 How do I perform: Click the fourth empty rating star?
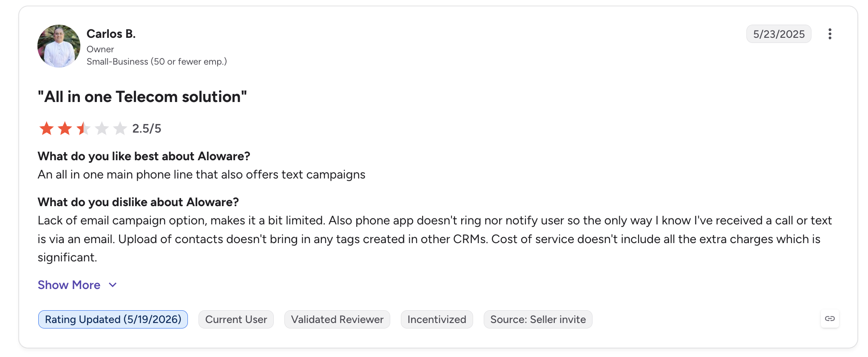click(x=102, y=128)
